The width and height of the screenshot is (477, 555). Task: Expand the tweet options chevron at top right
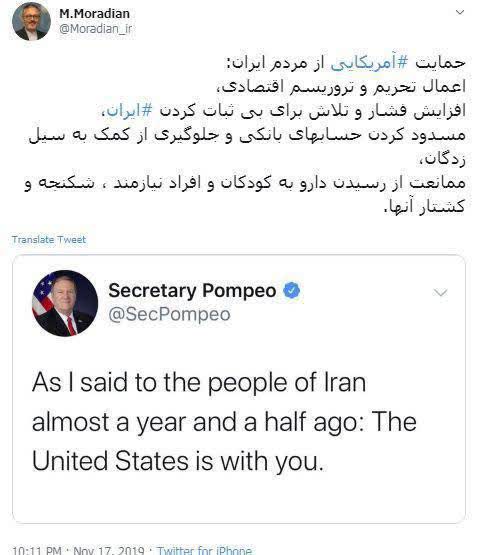tap(460, 12)
